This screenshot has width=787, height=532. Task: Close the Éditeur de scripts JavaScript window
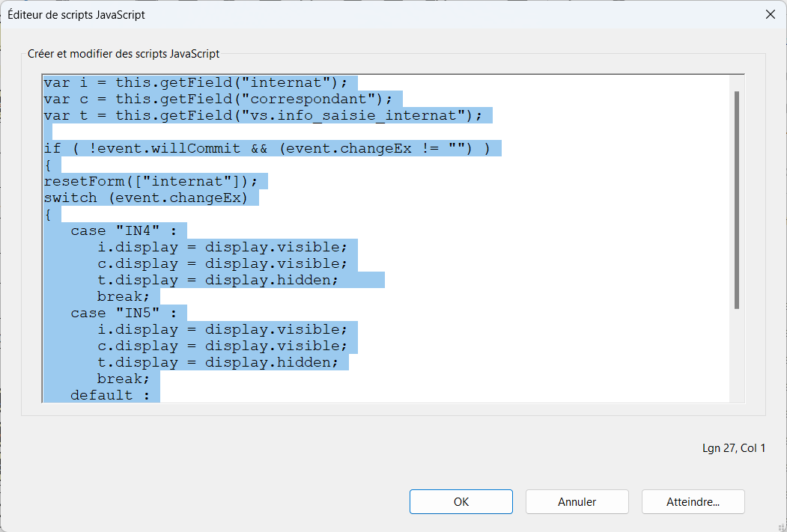tap(769, 14)
